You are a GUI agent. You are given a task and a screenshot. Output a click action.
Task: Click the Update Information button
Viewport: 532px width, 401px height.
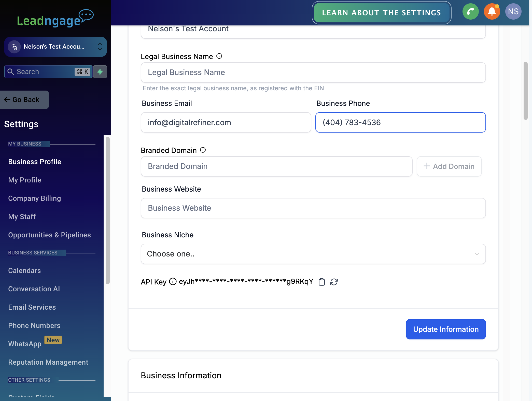click(446, 329)
